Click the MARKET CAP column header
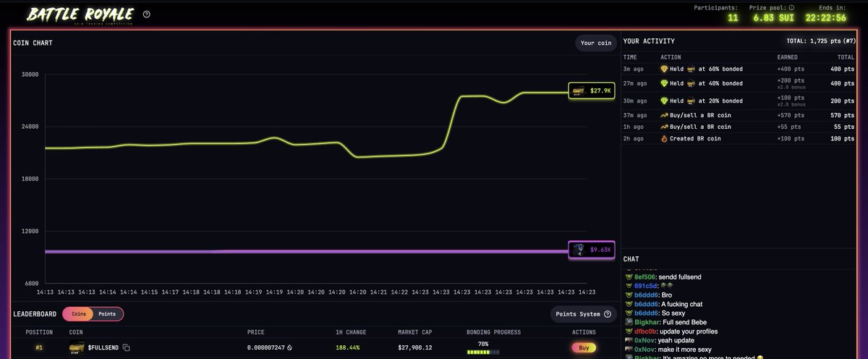The height and width of the screenshot is (359, 868). (x=415, y=332)
